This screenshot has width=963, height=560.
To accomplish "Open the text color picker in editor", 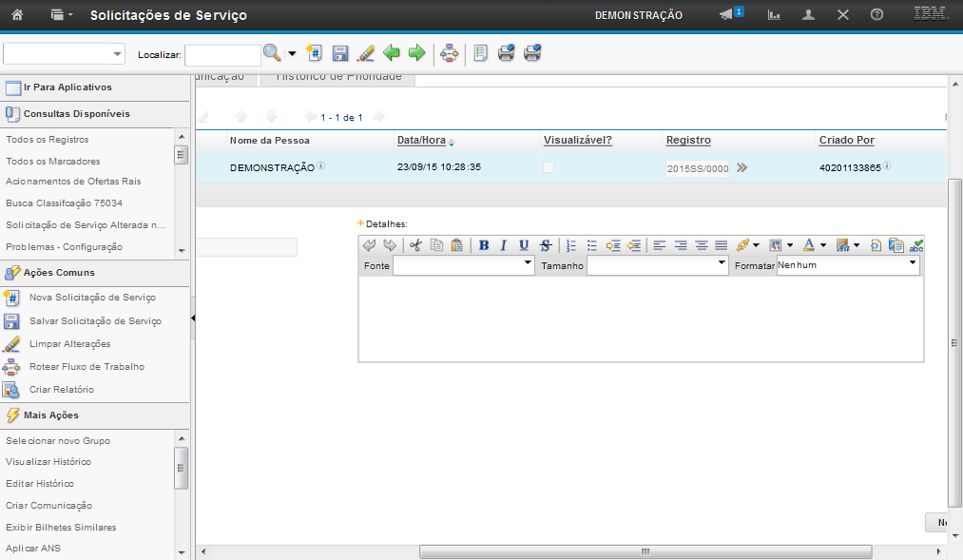I will 809,245.
